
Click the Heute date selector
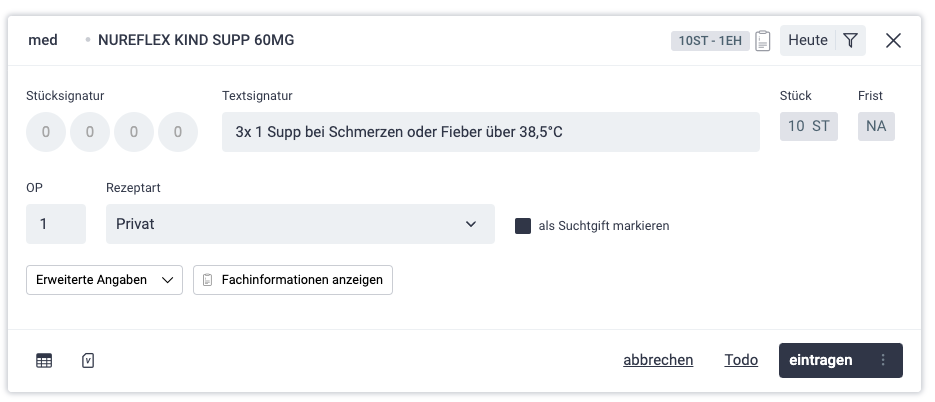[807, 40]
